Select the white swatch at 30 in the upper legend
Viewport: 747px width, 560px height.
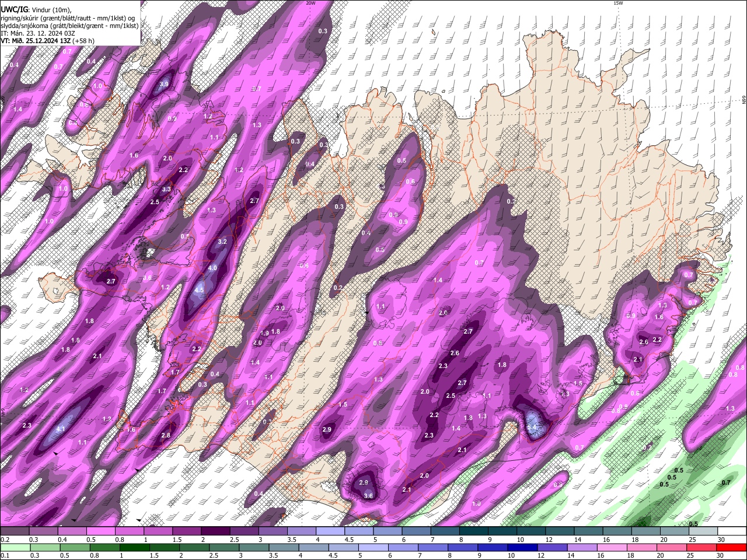point(732,531)
